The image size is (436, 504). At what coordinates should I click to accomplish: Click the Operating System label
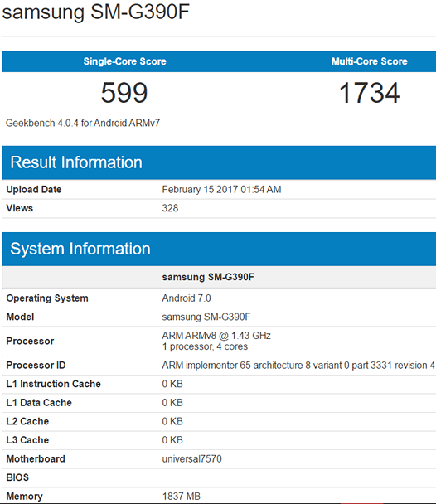pos(47,298)
